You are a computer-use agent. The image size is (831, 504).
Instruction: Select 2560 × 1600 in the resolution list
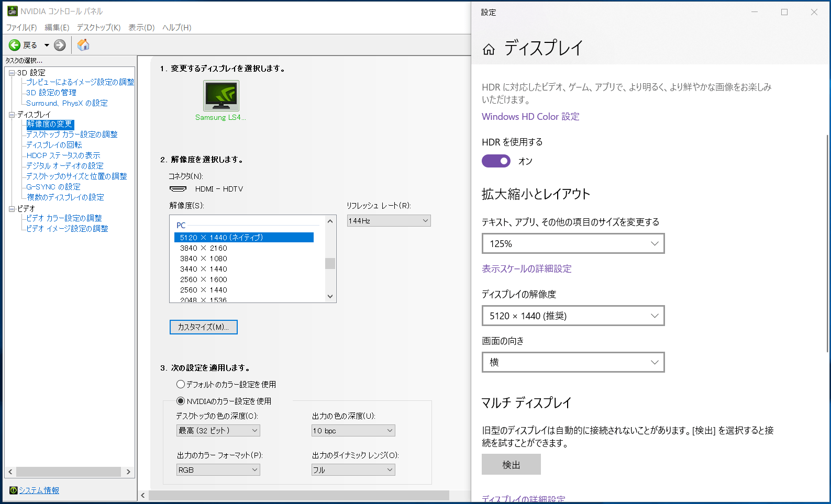pyautogui.click(x=204, y=279)
